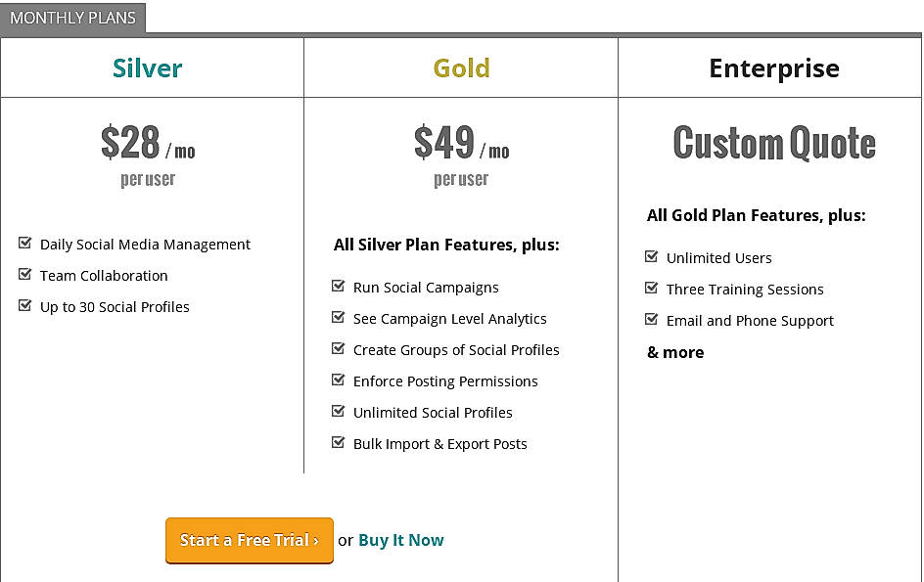Click the Up to 30 Social Profiles checkbox
924x582 pixels.
coord(25,306)
